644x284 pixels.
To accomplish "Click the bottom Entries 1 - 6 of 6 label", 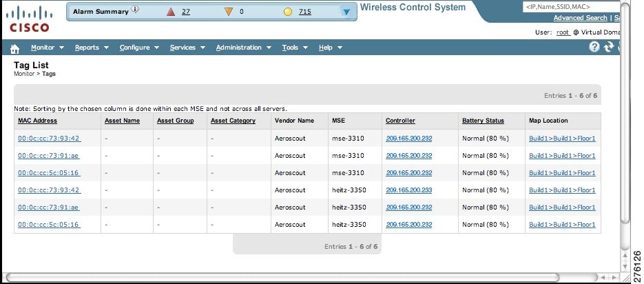I will pos(351,247).
